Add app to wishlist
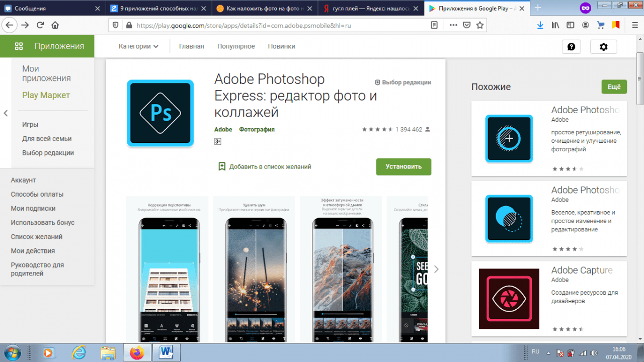This screenshot has width=644, height=362. [x=265, y=166]
